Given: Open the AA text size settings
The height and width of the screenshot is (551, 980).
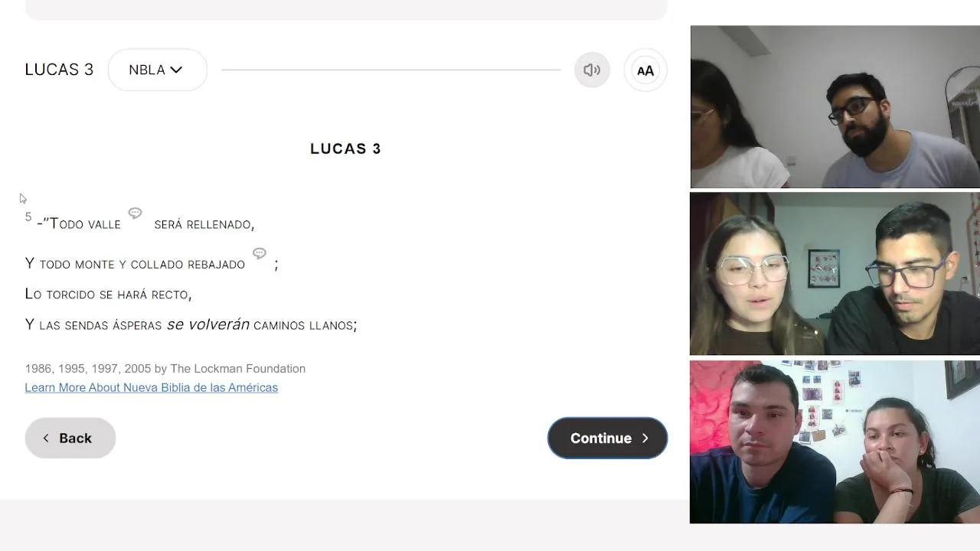Looking at the screenshot, I should (645, 70).
